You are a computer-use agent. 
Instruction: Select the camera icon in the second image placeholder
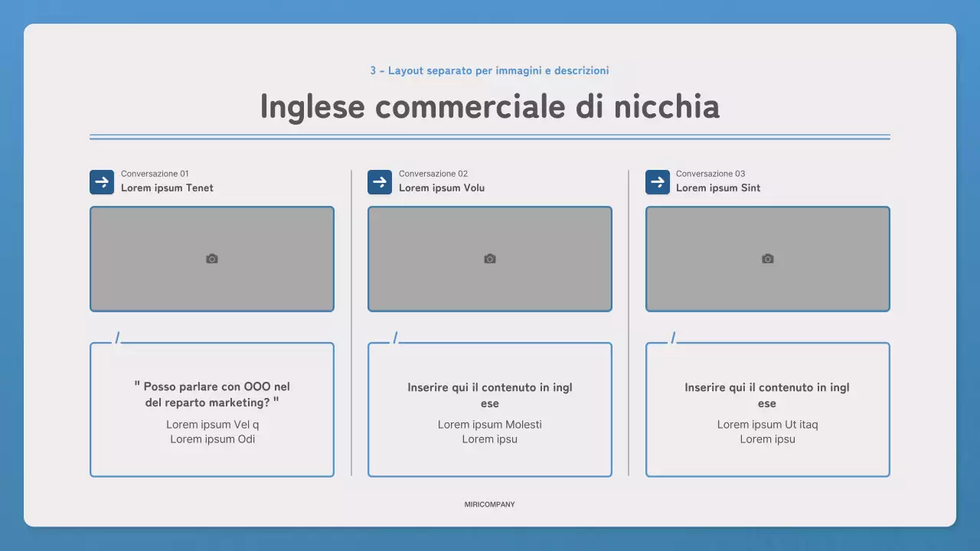489,259
